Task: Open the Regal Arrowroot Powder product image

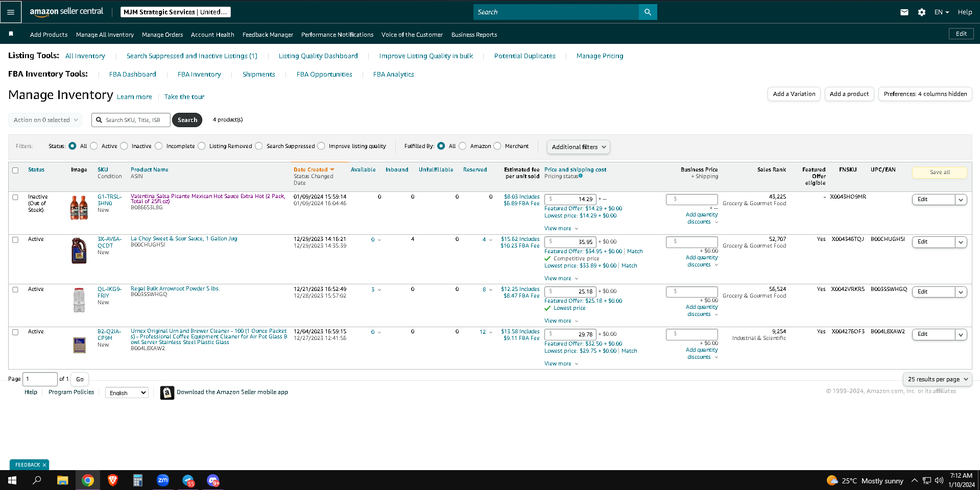Action: pos(79,300)
